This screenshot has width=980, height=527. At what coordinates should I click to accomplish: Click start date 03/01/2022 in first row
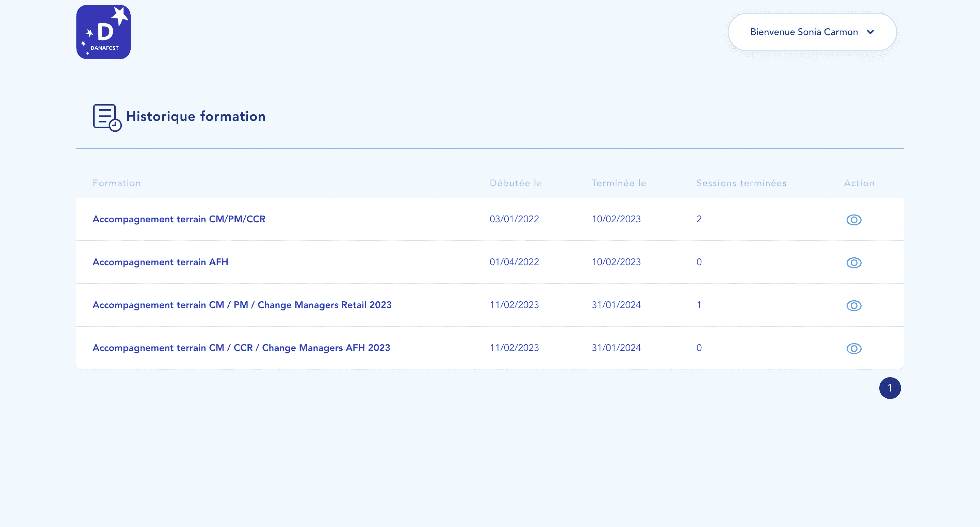pos(514,219)
